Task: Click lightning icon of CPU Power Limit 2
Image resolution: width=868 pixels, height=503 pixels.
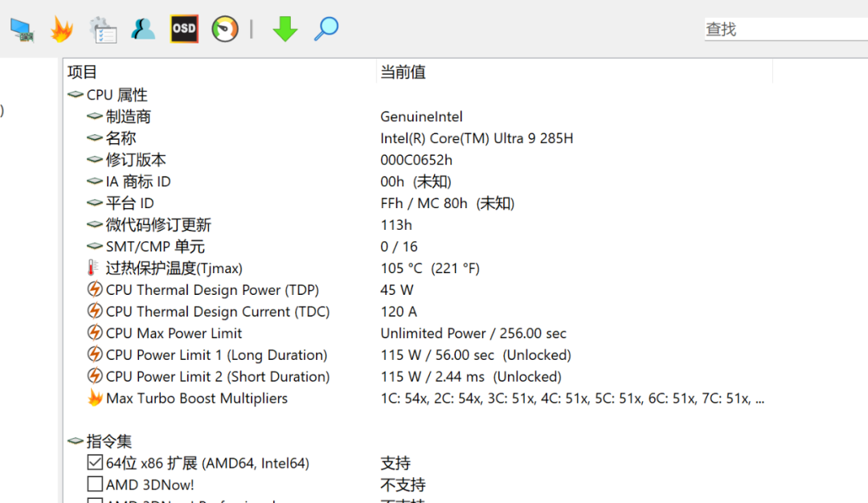Action: tap(95, 376)
